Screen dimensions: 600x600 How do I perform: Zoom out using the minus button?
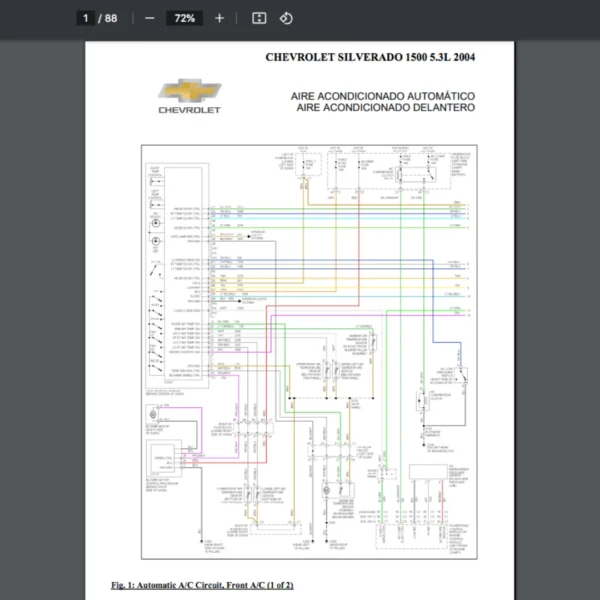[149, 18]
